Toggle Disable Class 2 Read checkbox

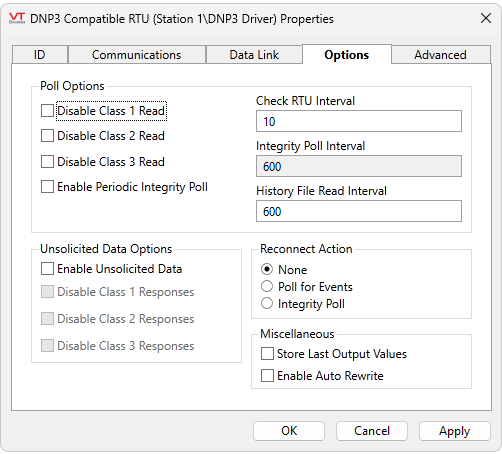[47, 136]
